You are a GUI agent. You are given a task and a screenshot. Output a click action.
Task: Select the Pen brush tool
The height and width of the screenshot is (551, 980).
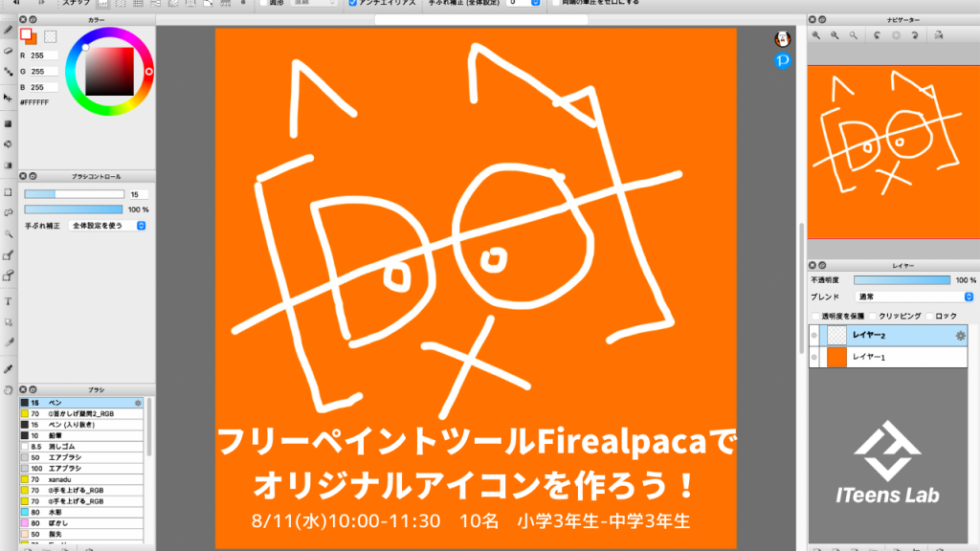(x=8, y=30)
